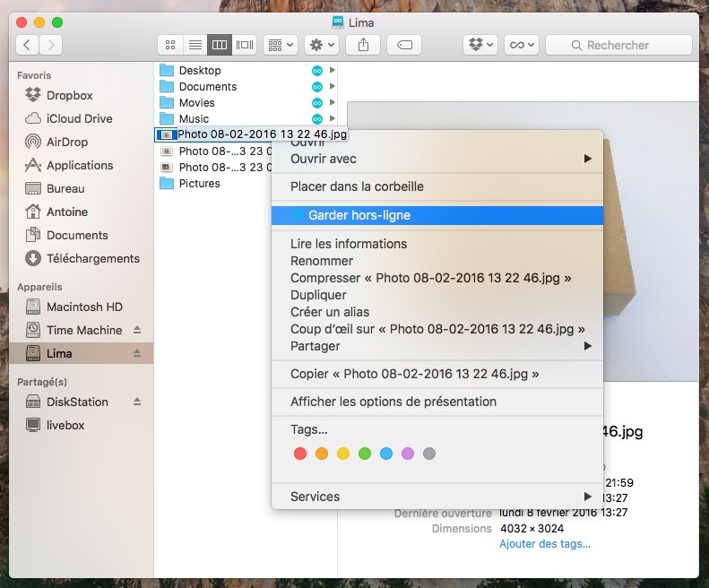Eject the DiskStation share

[x=137, y=402]
